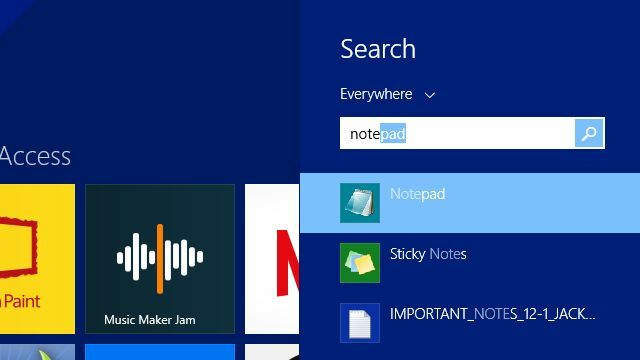Click the Music Maker Jam label

click(x=149, y=320)
